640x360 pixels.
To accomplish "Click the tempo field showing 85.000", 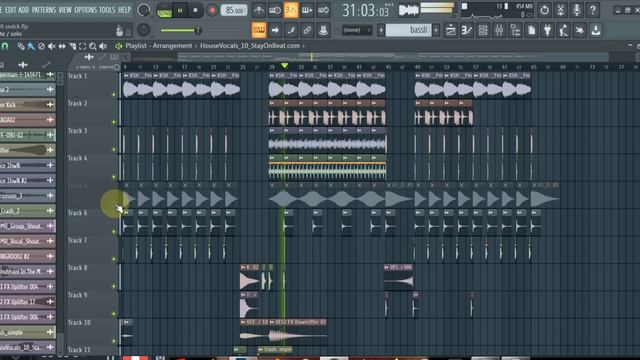I will [234, 11].
